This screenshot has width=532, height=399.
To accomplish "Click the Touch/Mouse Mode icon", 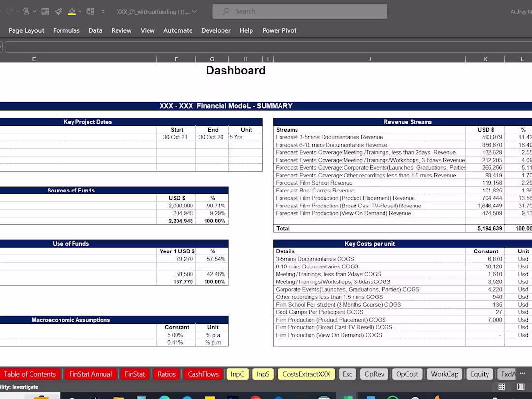I will (x=26, y=12).
